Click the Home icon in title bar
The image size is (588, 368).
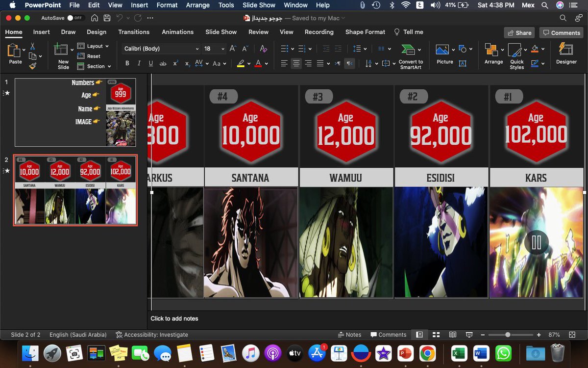[94, 18]
